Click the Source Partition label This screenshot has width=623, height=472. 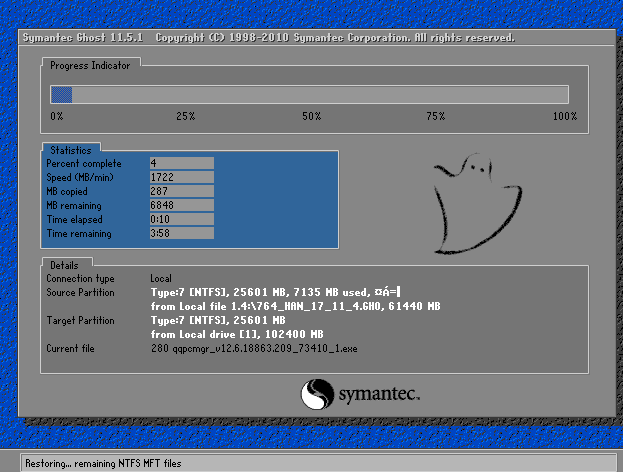pos(80,292)
